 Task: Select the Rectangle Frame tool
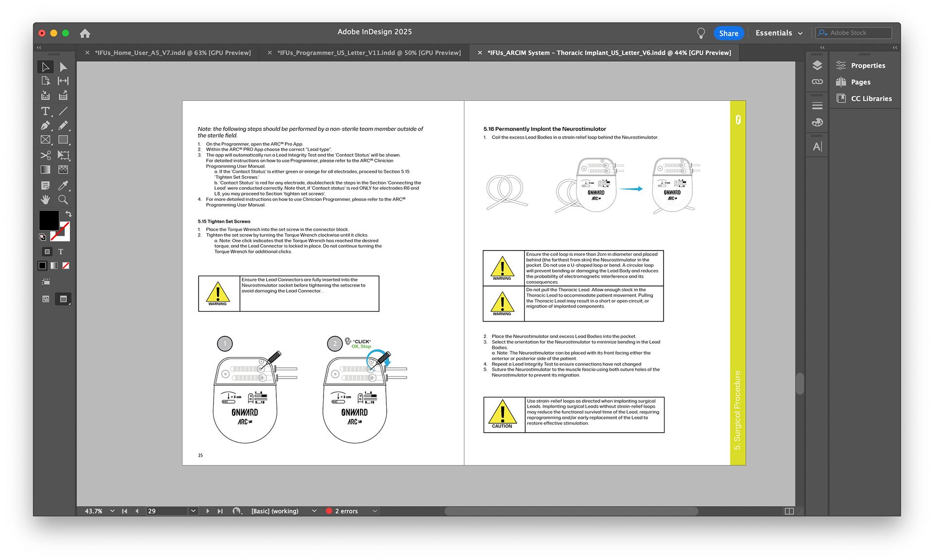46,140
